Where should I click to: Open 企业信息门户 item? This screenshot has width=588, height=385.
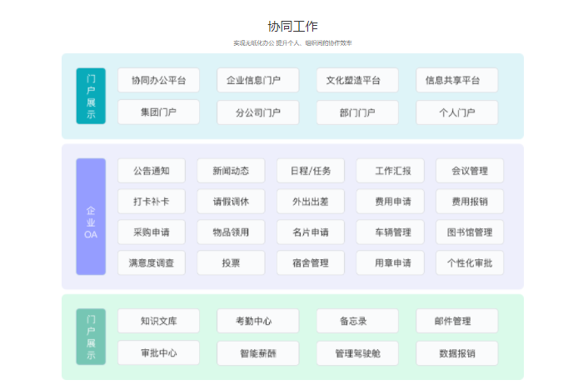258,80
